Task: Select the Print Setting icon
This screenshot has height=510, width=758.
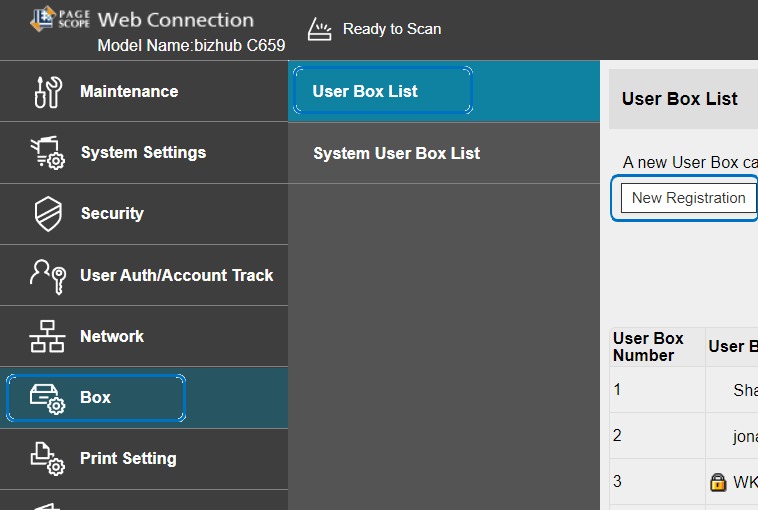Action: pyautogui.click(x=47, y=459)
